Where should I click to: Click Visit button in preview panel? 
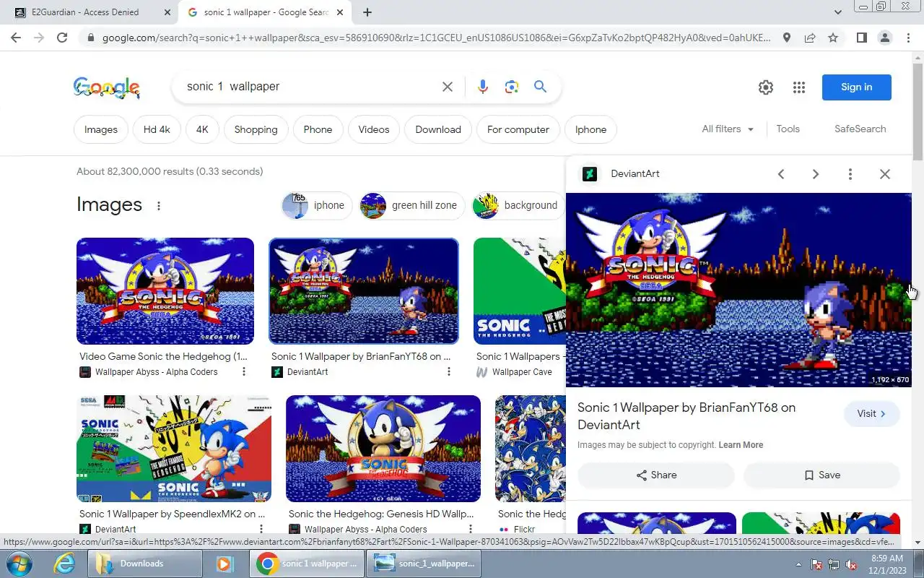click(x=871, y=414)
